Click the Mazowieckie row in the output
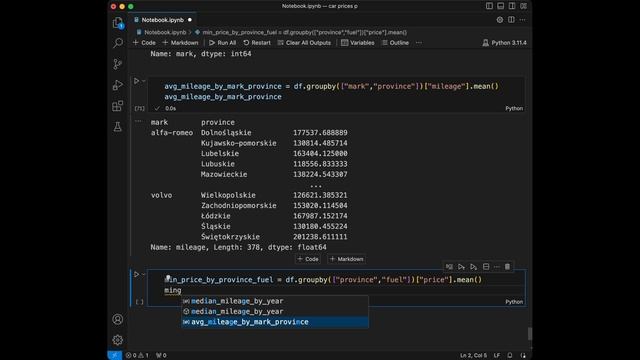640x360 pixels. click(249, 174)
